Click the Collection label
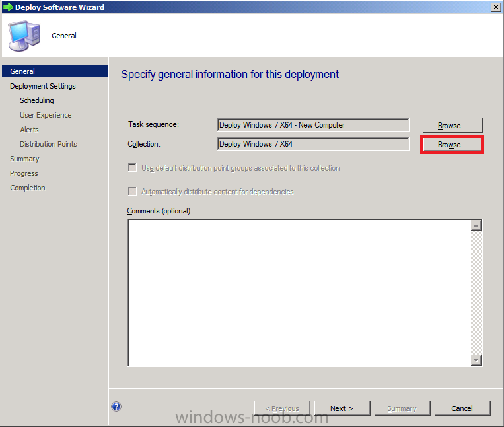Screen dimensions: 504x427 [144, 144]
